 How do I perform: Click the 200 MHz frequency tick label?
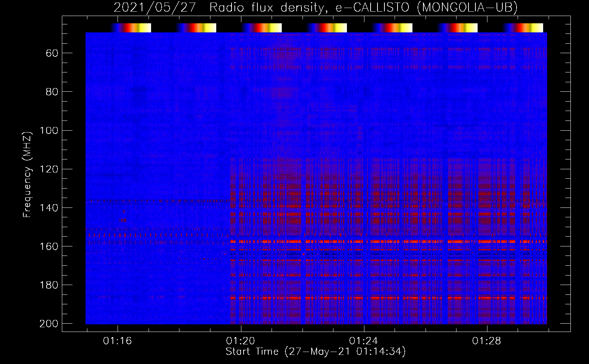(49, 323)
